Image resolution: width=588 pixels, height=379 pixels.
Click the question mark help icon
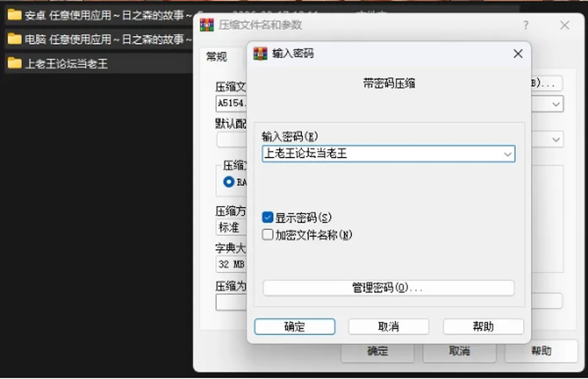pos(526,25)
